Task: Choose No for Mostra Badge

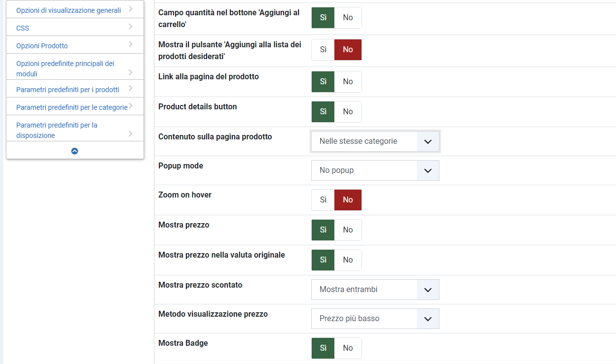Action: click(348, 348)
